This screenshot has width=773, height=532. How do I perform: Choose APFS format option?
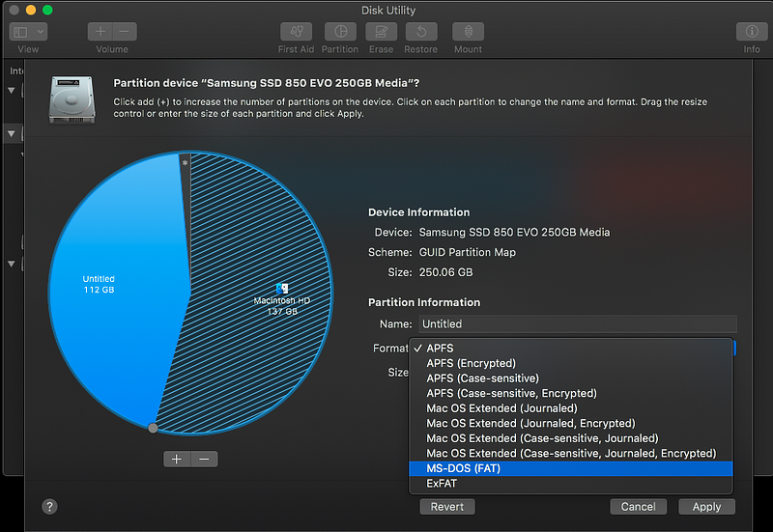570,349
